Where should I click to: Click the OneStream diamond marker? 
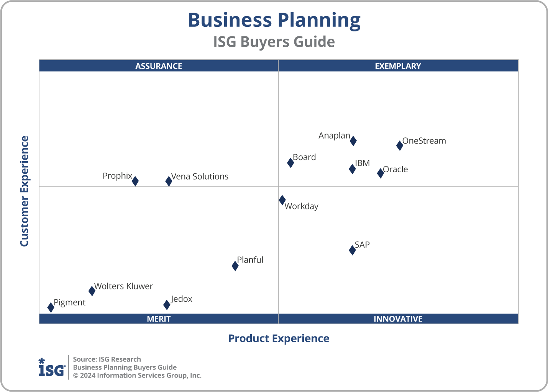pos(400,145)
